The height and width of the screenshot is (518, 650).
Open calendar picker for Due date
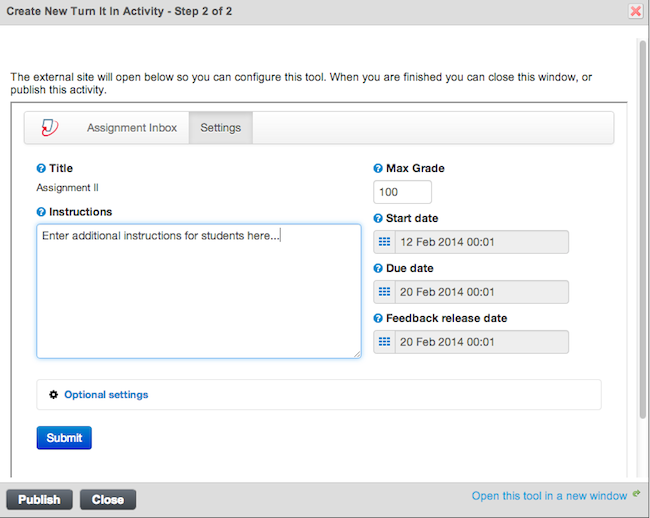(384, 292)
